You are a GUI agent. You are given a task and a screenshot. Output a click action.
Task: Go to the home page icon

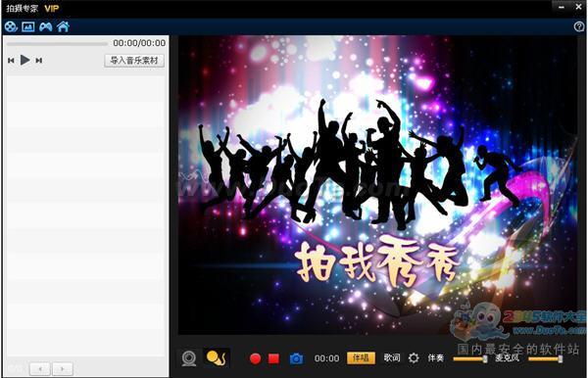coord(63,26)
